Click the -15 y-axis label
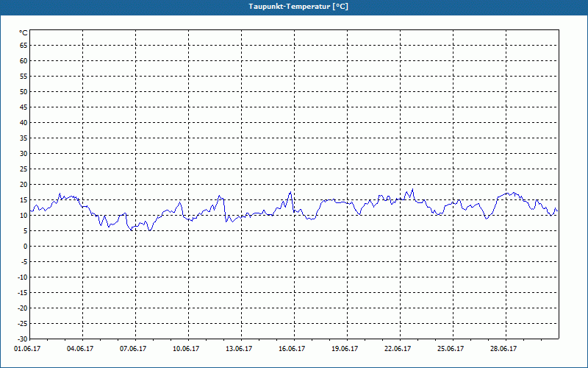The height and width of the screenshot is (368, 588). [x=23, y=292]
